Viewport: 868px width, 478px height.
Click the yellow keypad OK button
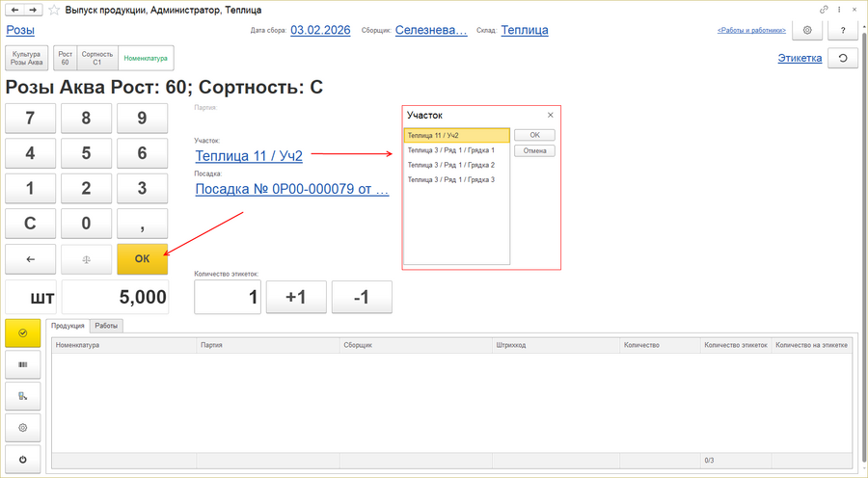(x=143, y=259)
